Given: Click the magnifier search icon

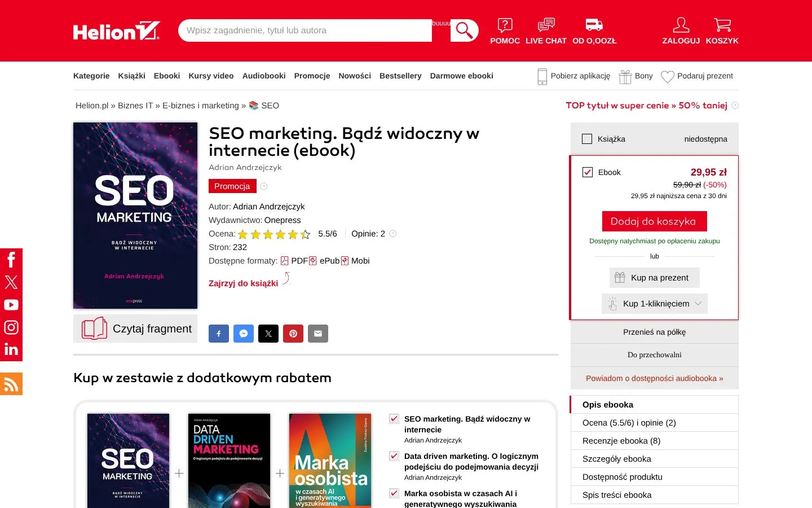Looking at the screenshot, I should pos(465,30).
